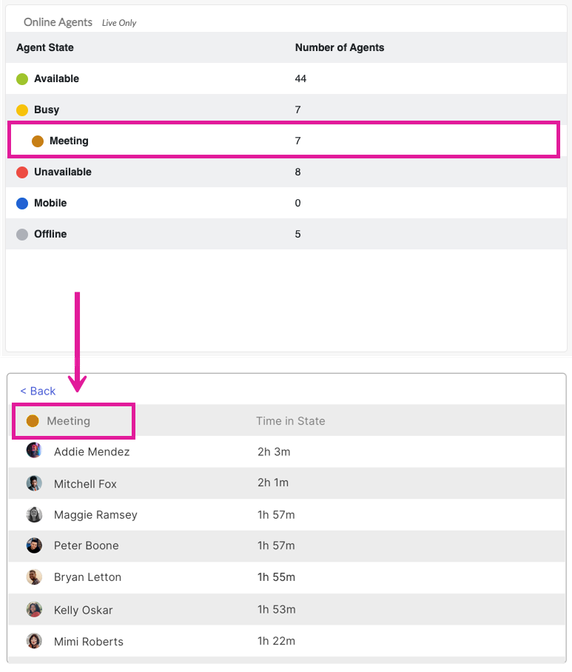
Task: Select agent Bryan Letton
Action: click(x=287, y=577)
